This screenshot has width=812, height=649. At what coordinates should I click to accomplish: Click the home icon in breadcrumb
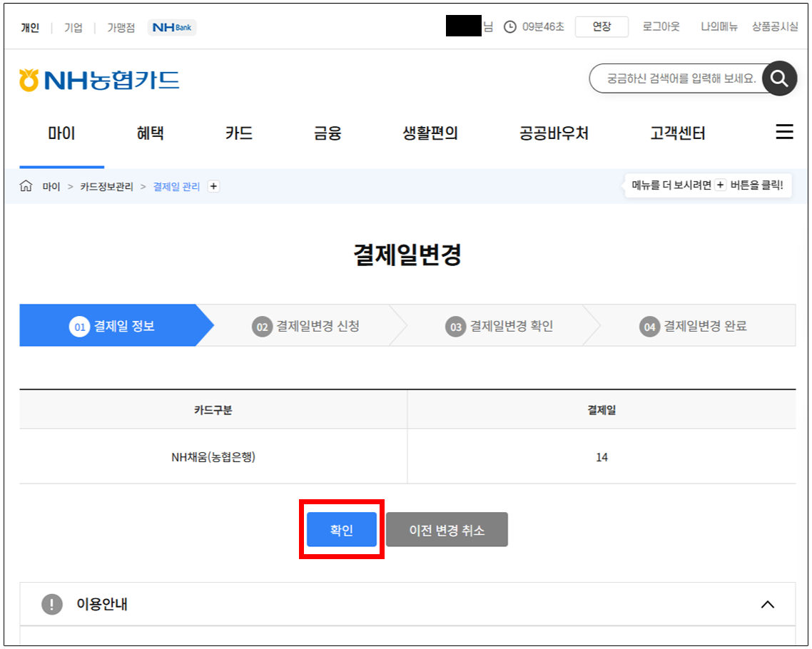[x=26, y=186]
